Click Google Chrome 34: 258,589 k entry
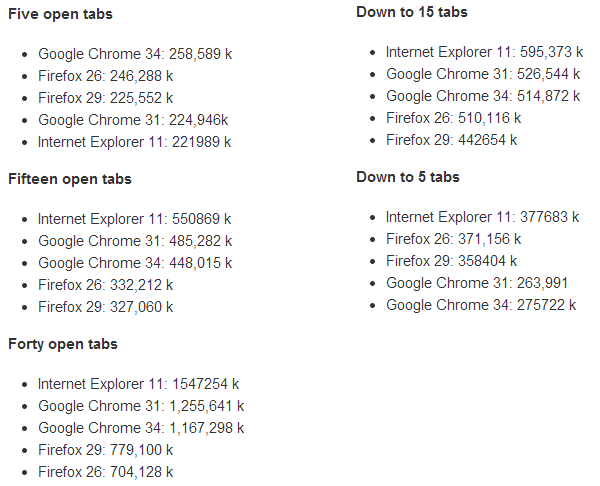Viewport: 600px width, 486px height. pyautogui.click(x=135, y=54)
